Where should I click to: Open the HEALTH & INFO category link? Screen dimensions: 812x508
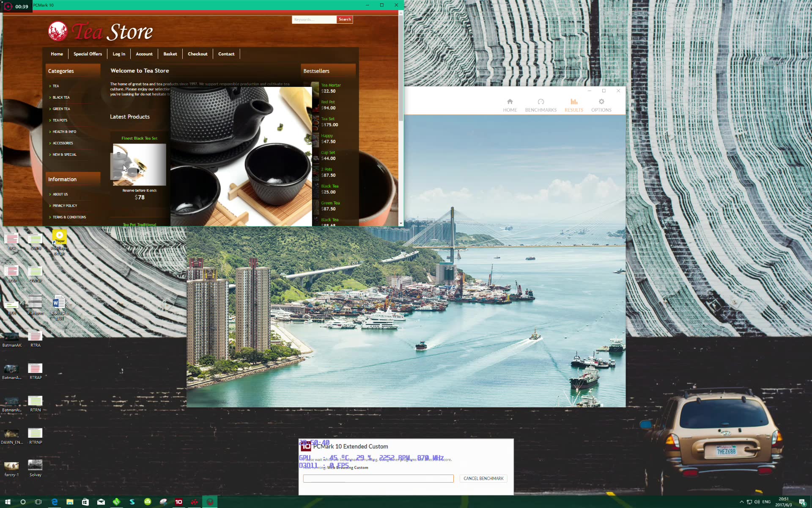click(x=64, y=132)
